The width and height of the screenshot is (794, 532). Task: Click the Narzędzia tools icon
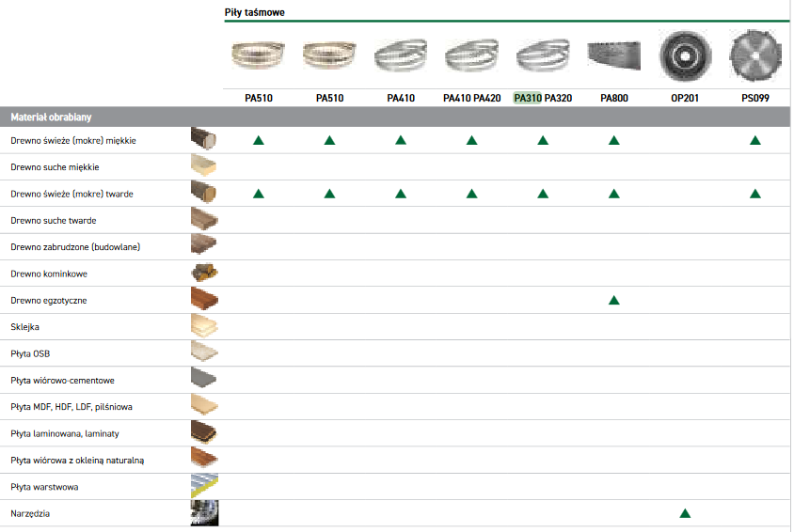(x=204, y=513)
